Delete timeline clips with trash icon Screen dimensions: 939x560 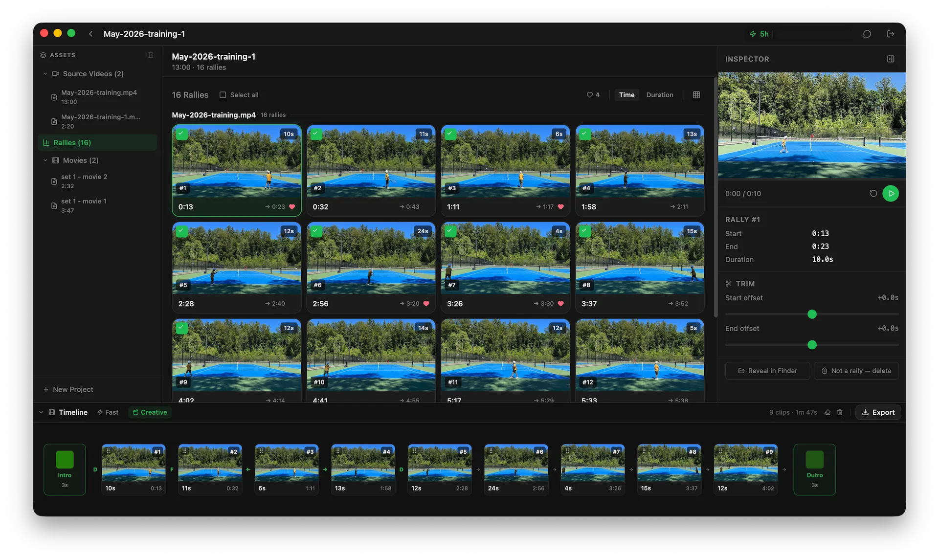coord(840,412)
